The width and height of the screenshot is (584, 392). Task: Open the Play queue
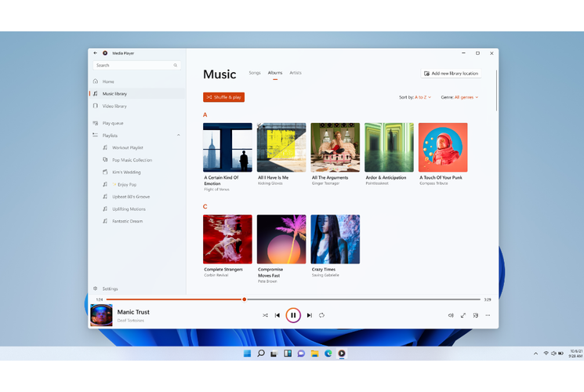137,123
